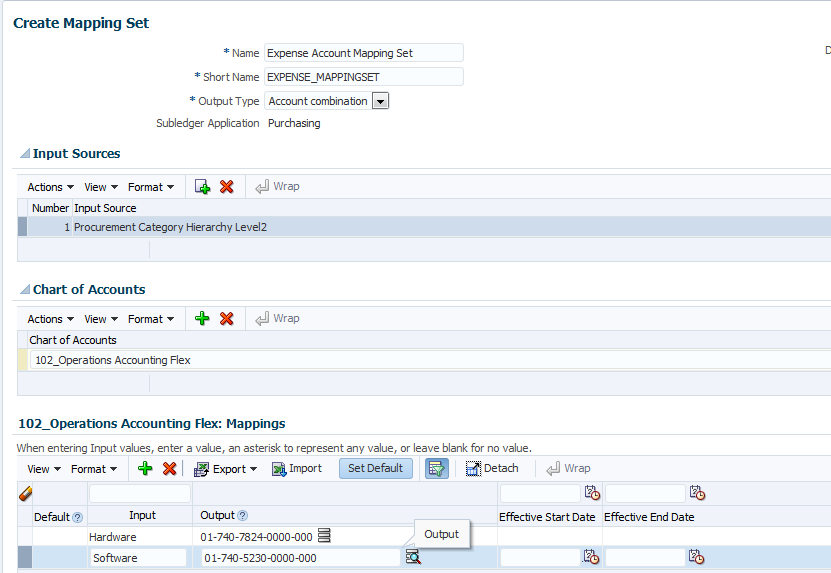This screenshot has width=831, height=573.
Task: Select the Software row handle
Action: 25,558
